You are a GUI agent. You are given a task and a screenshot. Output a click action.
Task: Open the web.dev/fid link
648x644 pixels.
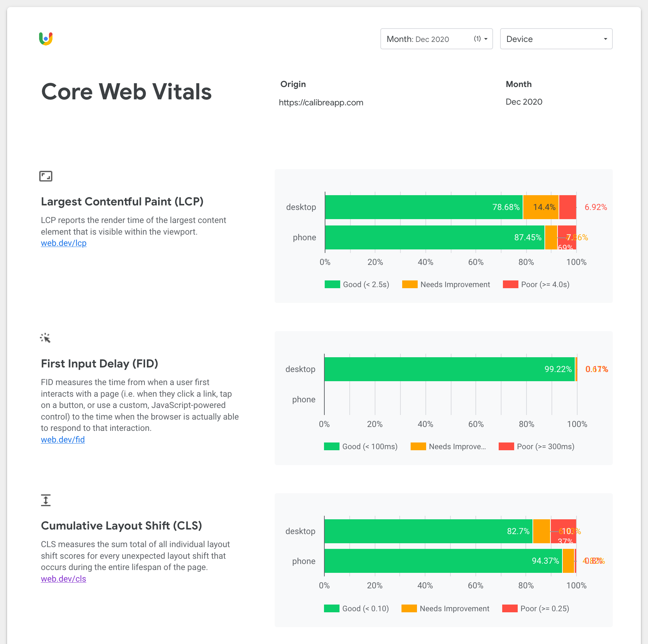[63, 439]
